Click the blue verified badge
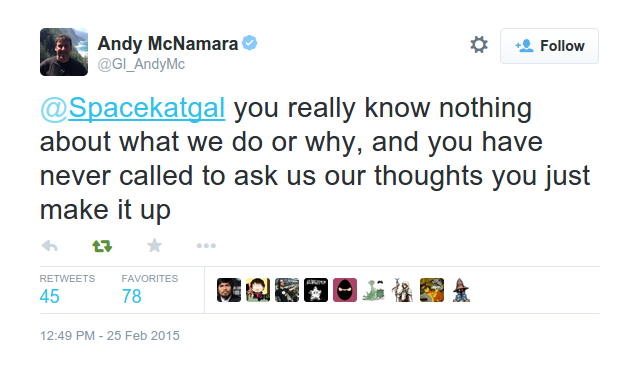 coord(249,43)
